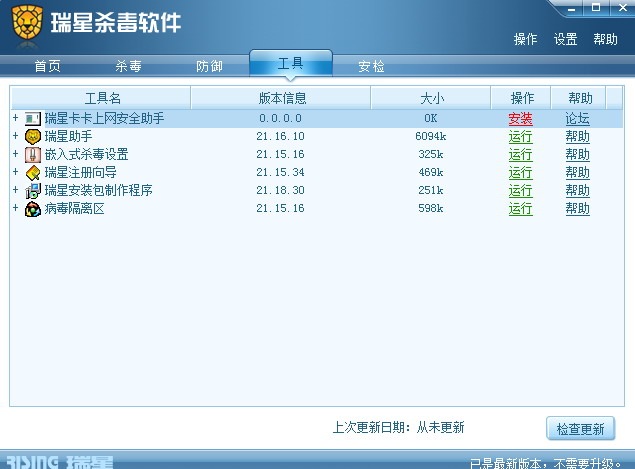The image size is (635, 469).
Task: Sort by the 版本信息 column header
Action: (x=281, y=98)
